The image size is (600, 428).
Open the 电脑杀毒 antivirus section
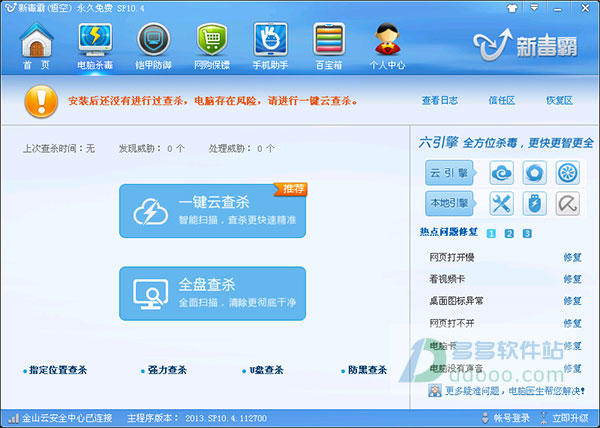(95, 45)
